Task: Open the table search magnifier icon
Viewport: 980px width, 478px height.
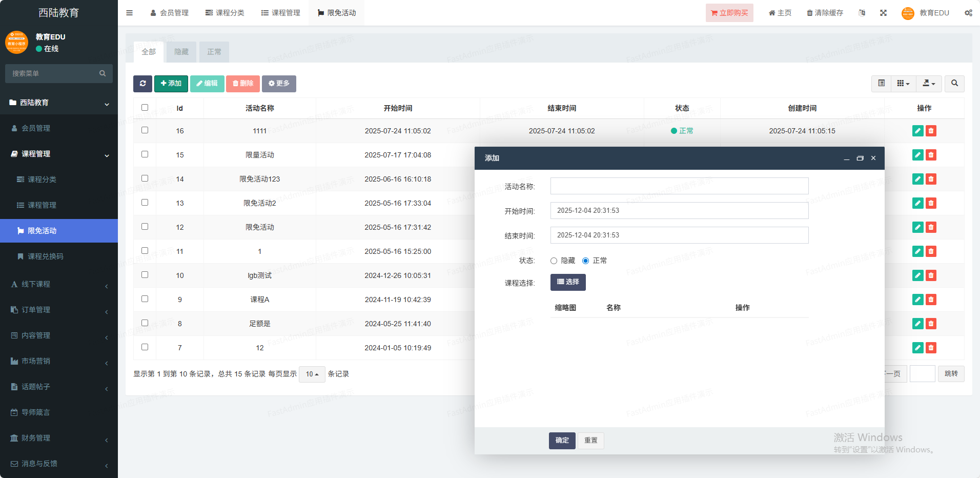Action: tap(954, 84)
